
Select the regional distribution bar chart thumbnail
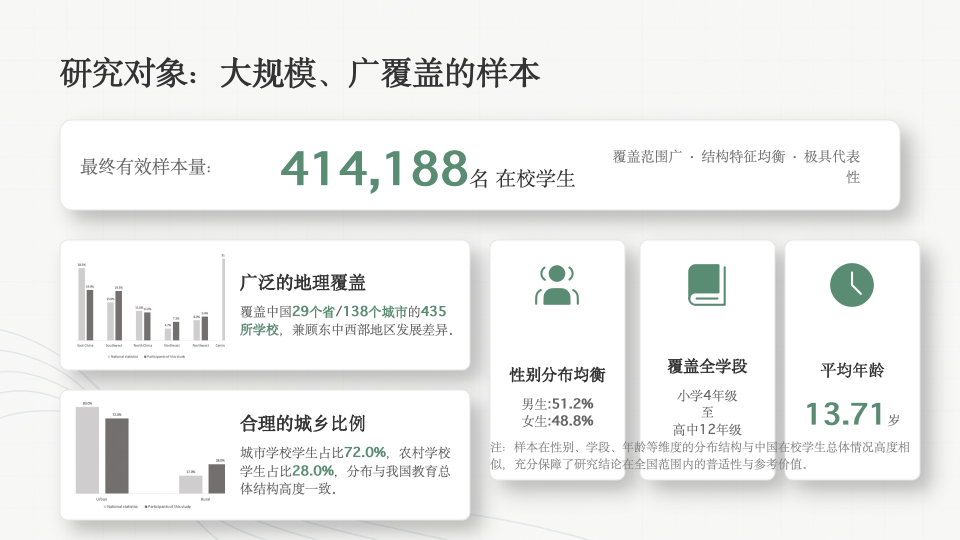(151, 306)
